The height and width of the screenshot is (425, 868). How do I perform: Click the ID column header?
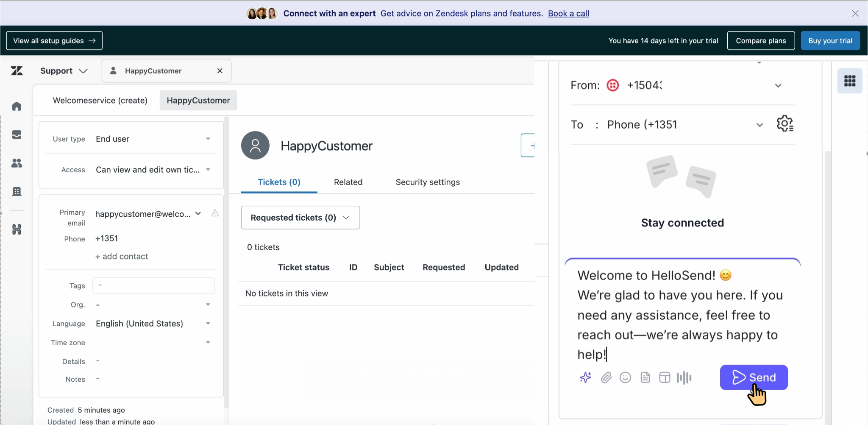pyautogui.click(x=353, y=268)
